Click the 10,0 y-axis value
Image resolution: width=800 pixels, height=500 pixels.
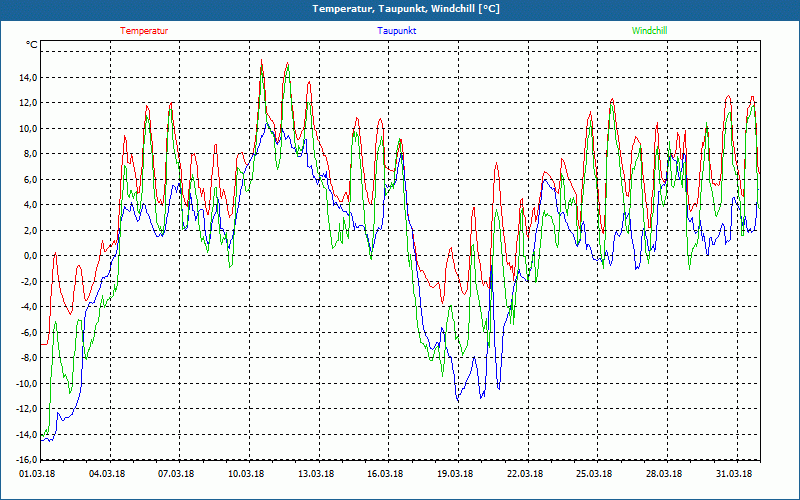coord(28,129)
